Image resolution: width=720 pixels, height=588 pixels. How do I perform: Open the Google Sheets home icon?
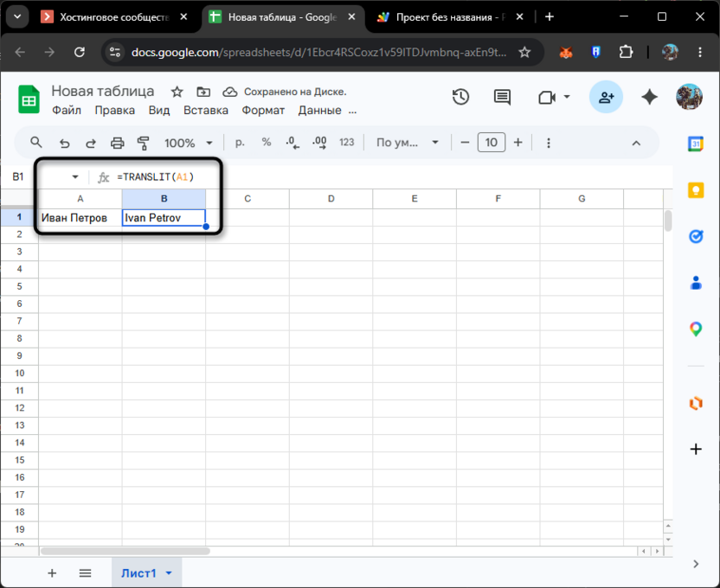[29, 99]
